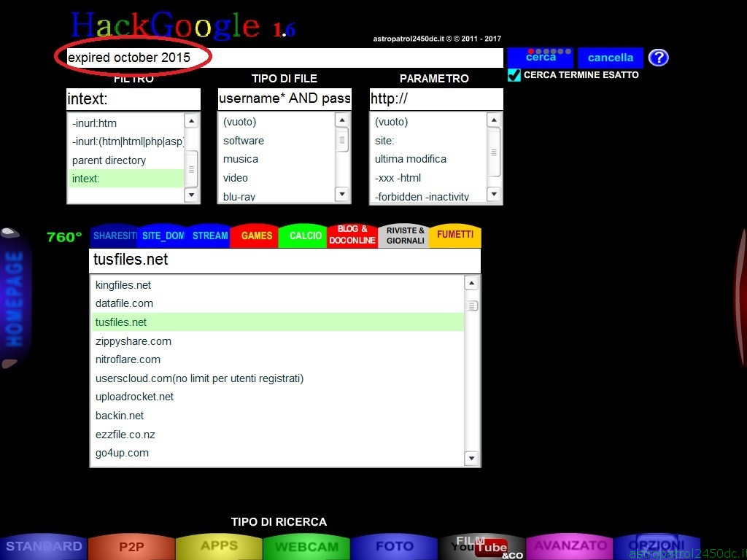Select the -xxx -html parameter

point(429,178)
